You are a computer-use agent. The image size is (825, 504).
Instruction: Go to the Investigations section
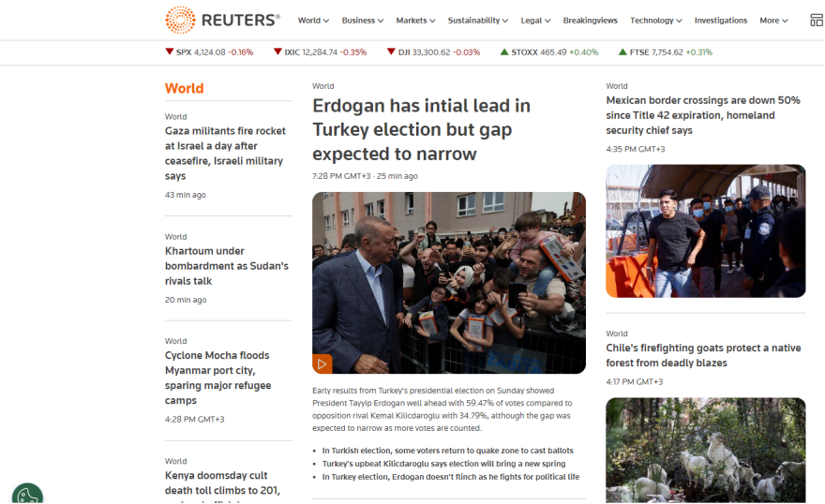[721, 21]
